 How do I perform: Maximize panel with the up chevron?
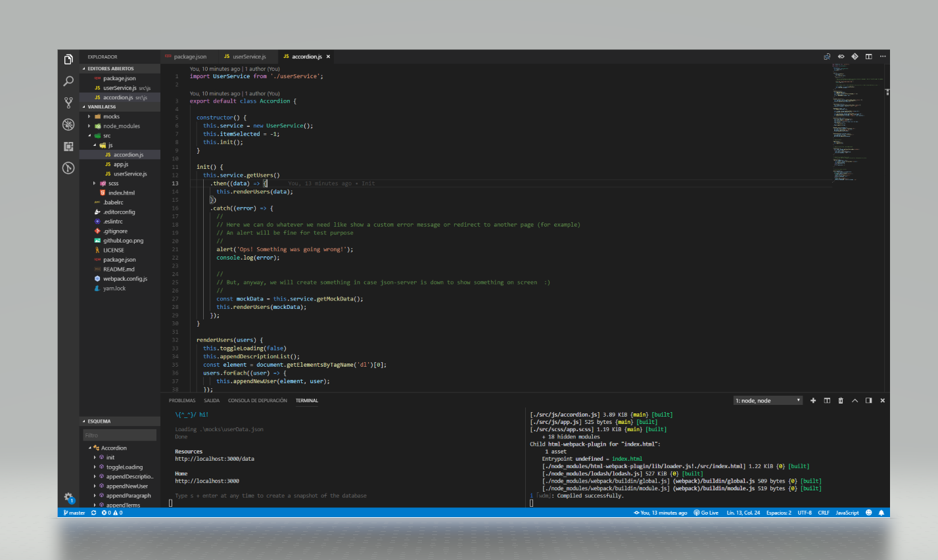coord(855,400)
